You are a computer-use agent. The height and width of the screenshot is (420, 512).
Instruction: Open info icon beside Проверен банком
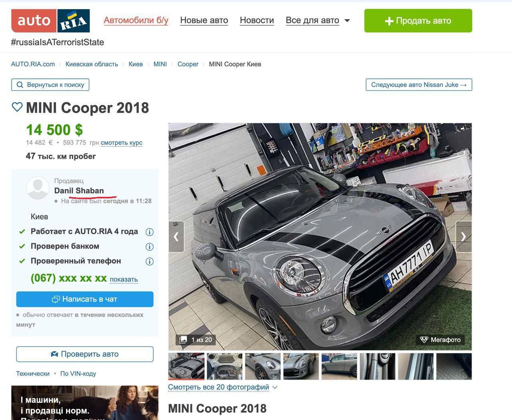point(150,247)
